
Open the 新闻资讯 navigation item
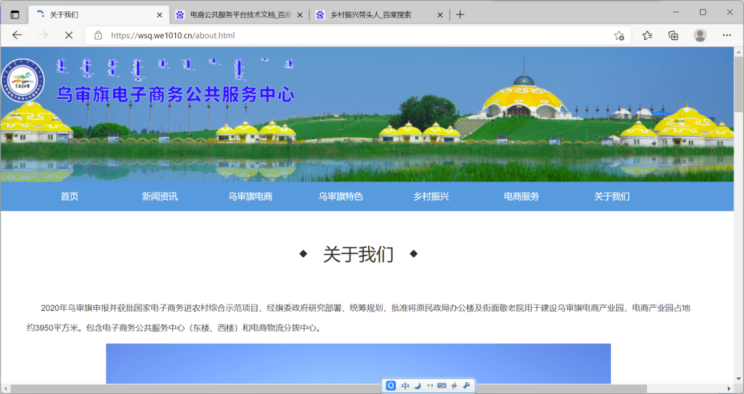coord(159,196)
